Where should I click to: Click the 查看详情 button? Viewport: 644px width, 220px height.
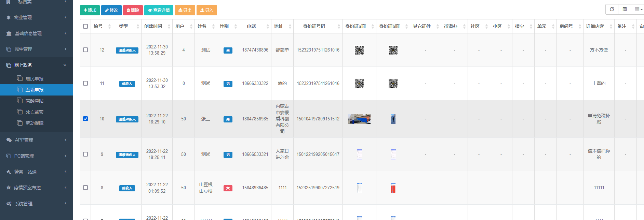point(159,10)
